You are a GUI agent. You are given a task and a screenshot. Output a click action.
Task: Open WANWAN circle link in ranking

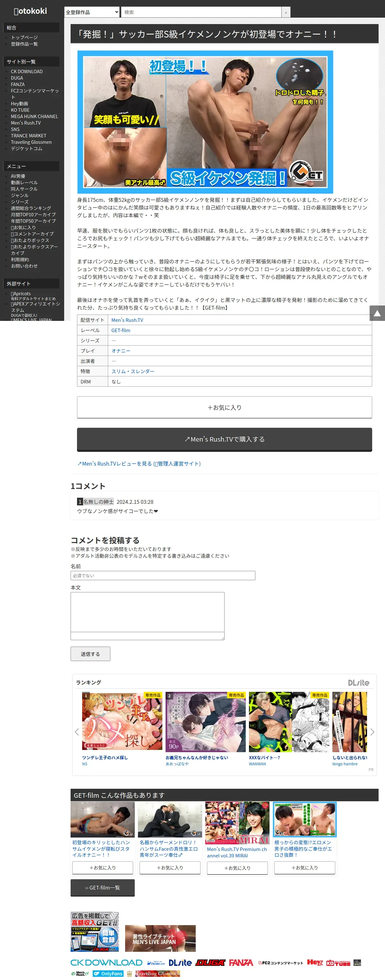pos(258,764)
